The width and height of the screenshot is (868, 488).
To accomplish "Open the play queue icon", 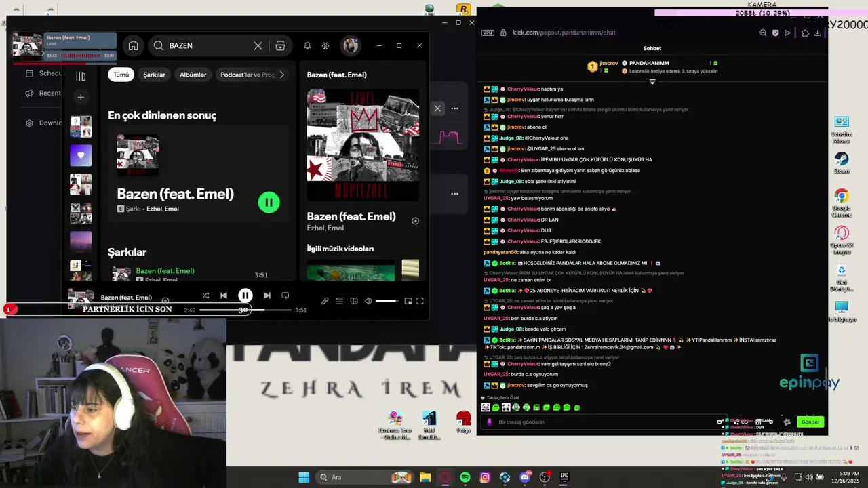I will [339, 301].
